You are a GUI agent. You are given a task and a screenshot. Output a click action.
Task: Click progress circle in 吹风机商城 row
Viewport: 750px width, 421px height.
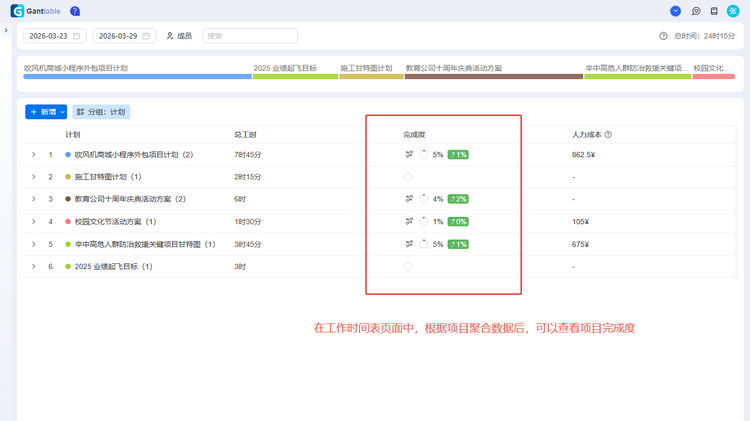tap(423, 155)
